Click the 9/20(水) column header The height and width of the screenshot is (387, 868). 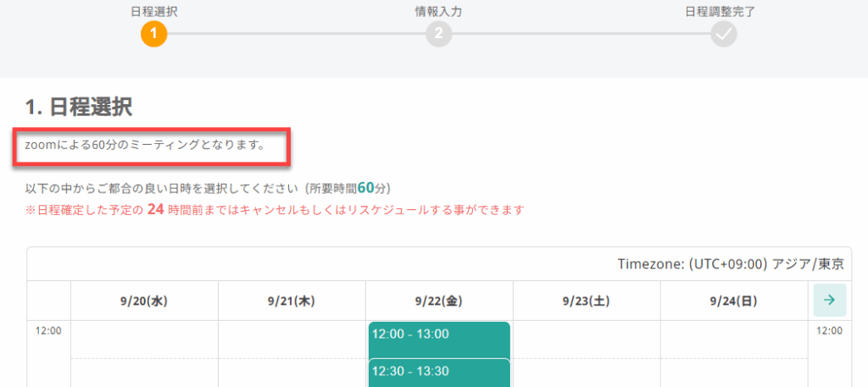pyautogui.click(x=144, y=301)
